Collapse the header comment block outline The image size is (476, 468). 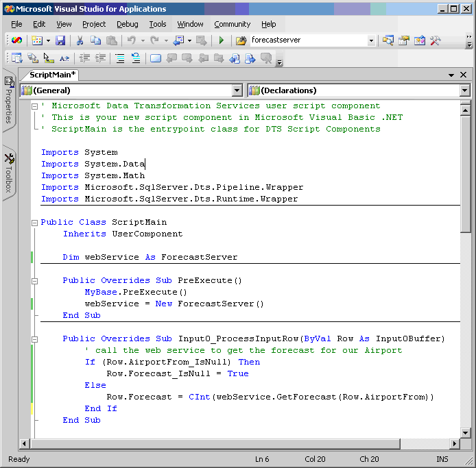pos(34,106)
